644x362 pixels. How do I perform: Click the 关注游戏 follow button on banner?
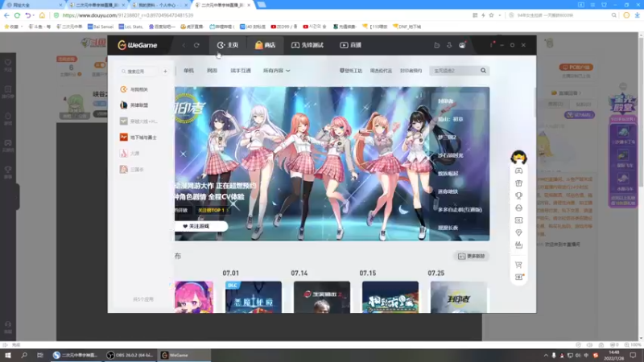tap(200, 226)
